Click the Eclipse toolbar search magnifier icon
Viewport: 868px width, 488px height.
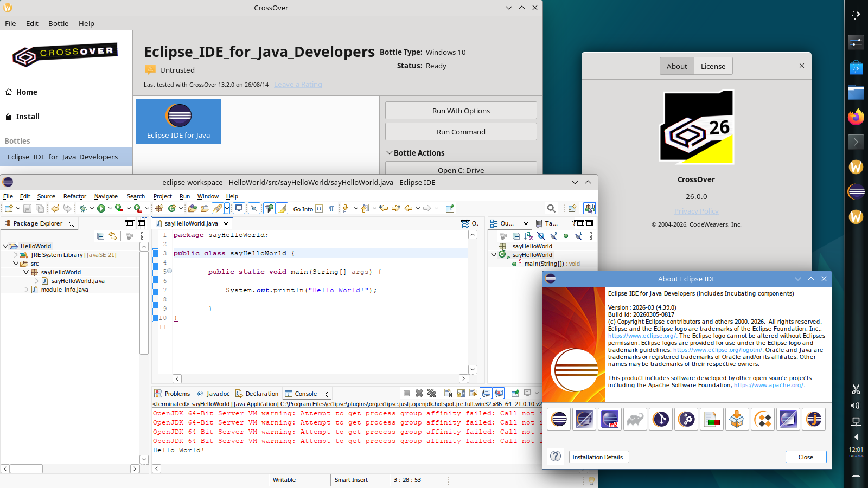pyautogui.click(x=551, y=208)
